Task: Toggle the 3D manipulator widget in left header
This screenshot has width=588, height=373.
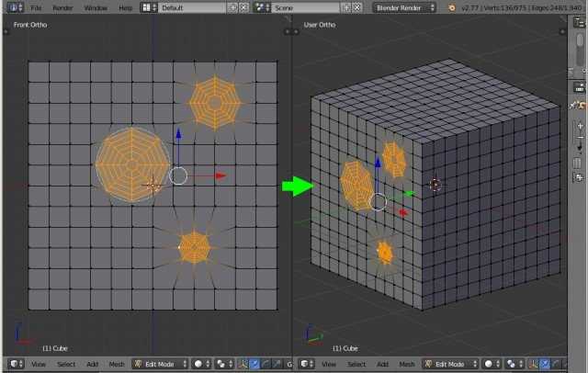Action: (x=243, y=364)
